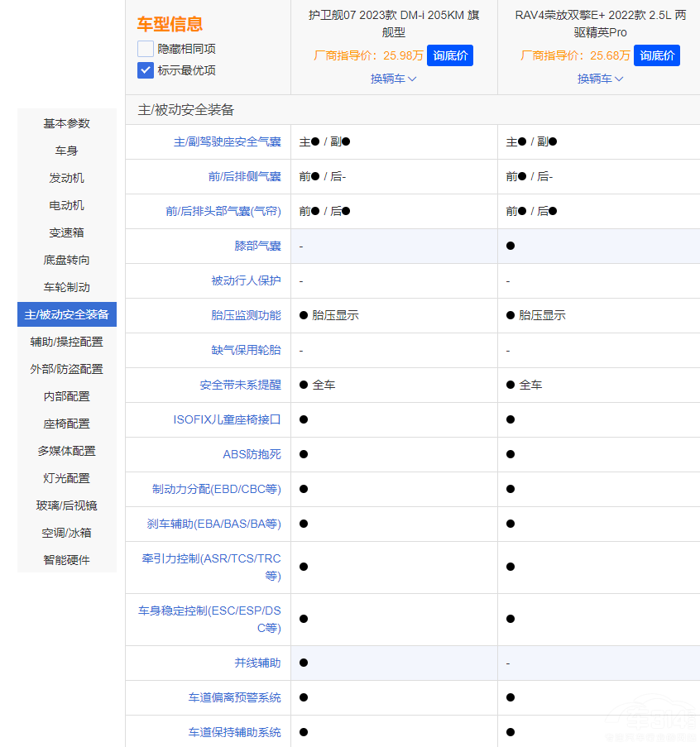
Task: Open the 换辆车 selector under RAV4荣放
Action: pos(600,79)
